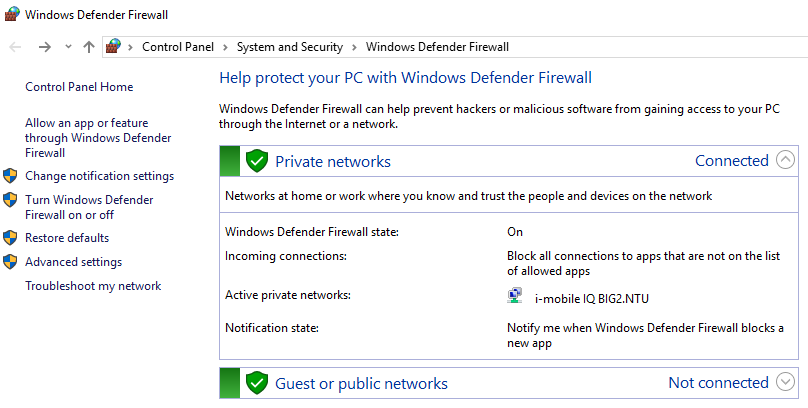This screenshot has height=408, width=808.
Task: Click the Forward navigation arrow
Action: [x=44, y=47]
